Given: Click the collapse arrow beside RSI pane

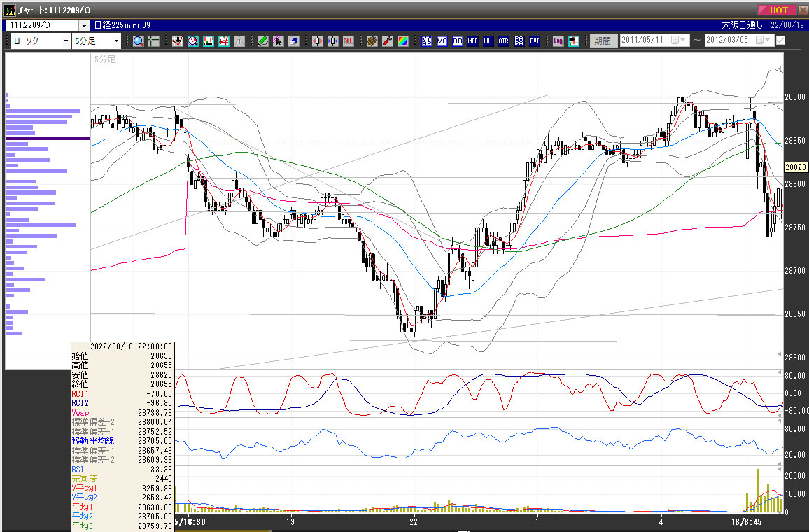Looking at the screenshot, I should pos(780,421).
